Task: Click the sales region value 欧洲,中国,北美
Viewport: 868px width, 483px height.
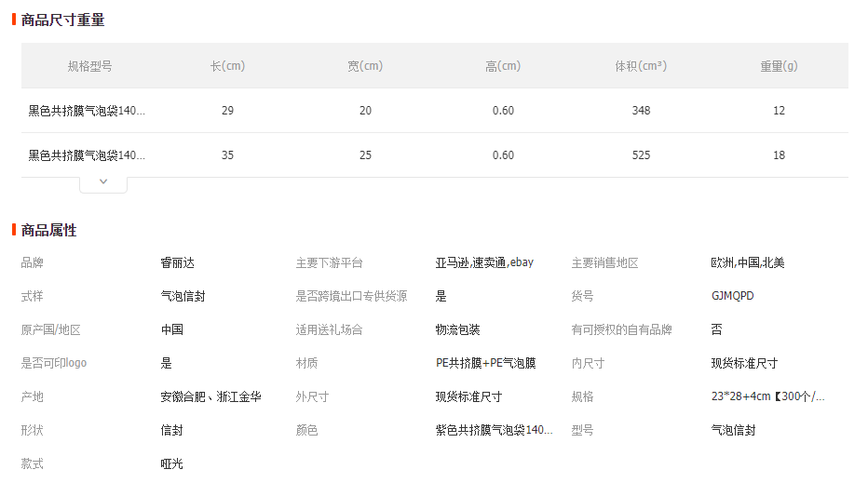Action: pyautogui.click(x=747, y=262)
